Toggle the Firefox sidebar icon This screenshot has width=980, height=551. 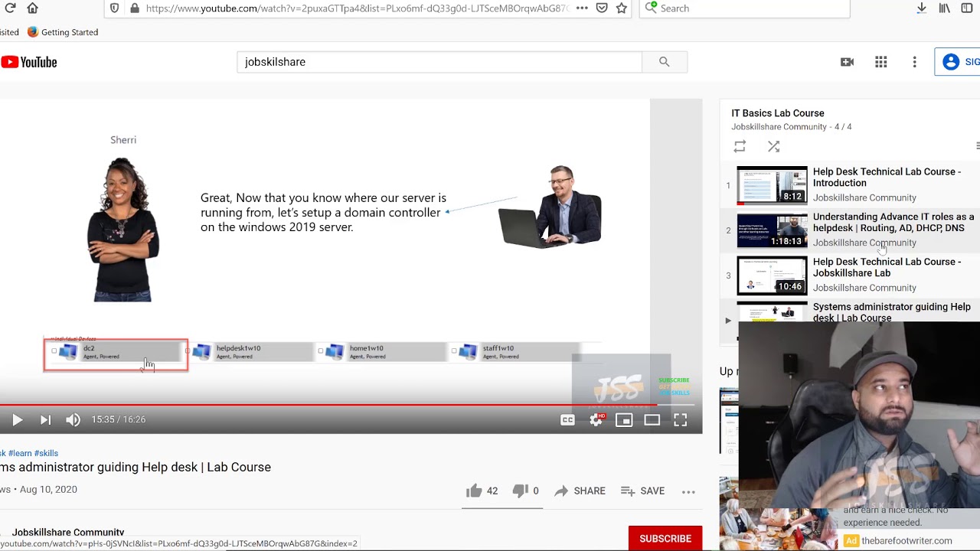pos(967,8)
